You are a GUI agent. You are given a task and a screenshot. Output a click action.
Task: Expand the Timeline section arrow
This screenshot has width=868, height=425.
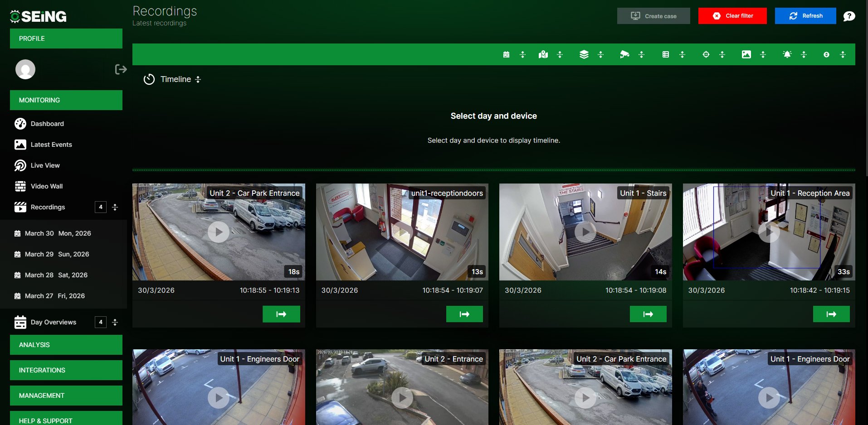coord(198,79)
